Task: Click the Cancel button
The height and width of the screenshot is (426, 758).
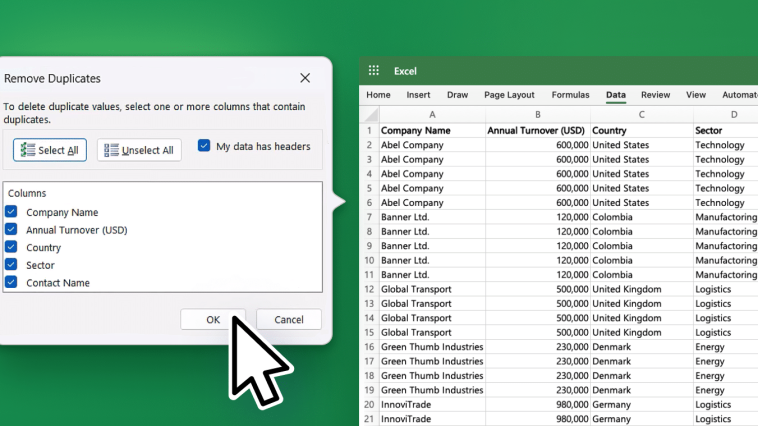Action: [x=289, y=319]
